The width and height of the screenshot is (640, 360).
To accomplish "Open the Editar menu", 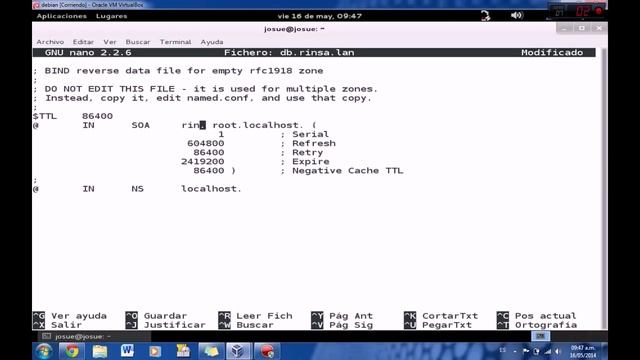I will [x=83, y=42].
